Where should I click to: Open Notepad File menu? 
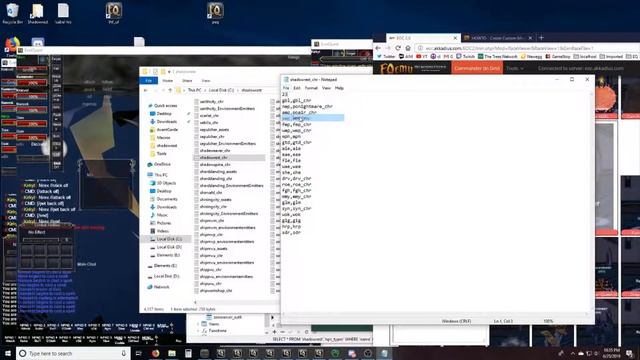pos(286,88)
